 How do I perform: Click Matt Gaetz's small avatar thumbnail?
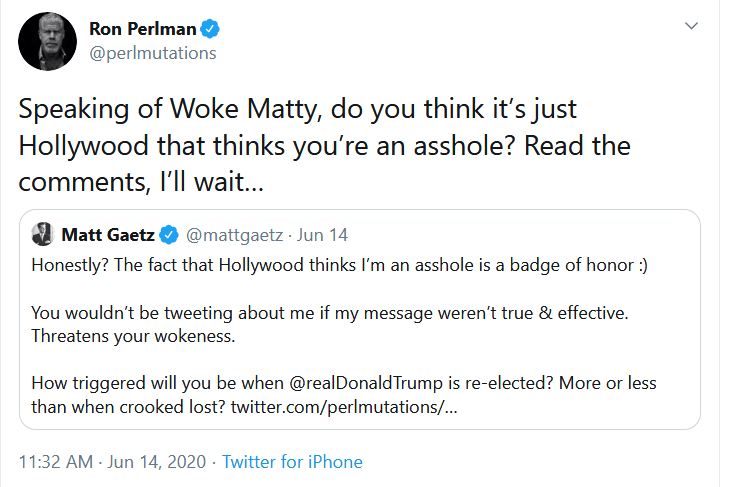42,235
